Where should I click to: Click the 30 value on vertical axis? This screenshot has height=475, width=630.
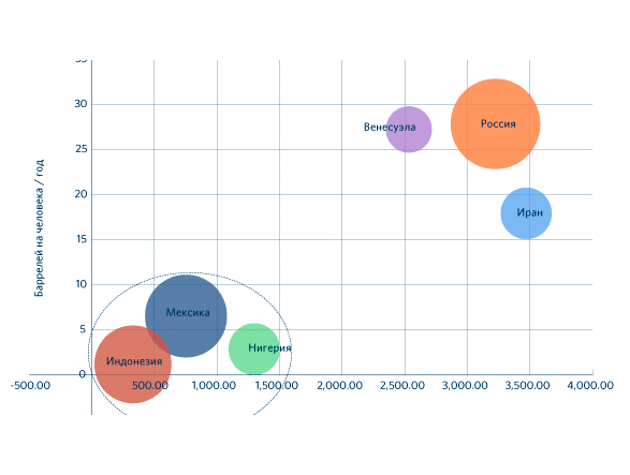(80, 104)
